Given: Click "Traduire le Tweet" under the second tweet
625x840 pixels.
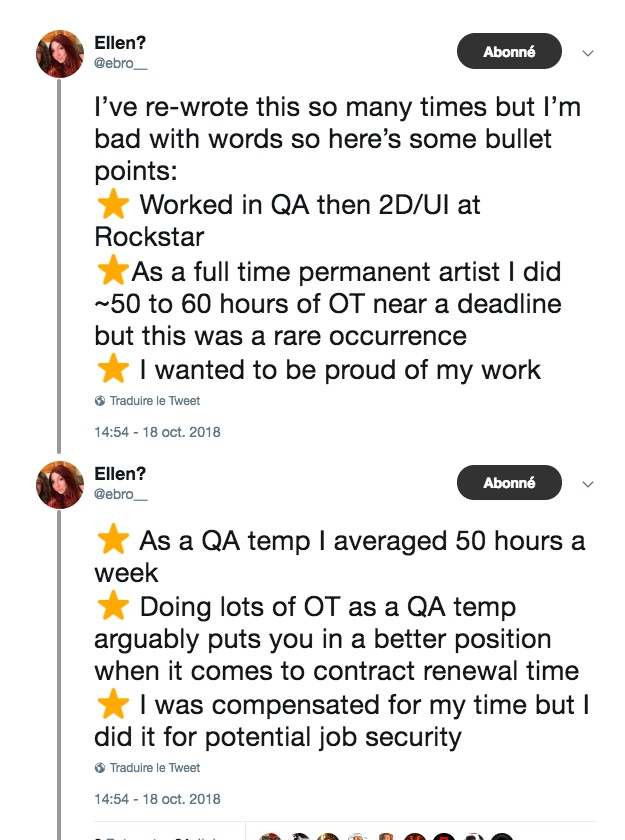Looking at the screenshot, I should [154, 768].
